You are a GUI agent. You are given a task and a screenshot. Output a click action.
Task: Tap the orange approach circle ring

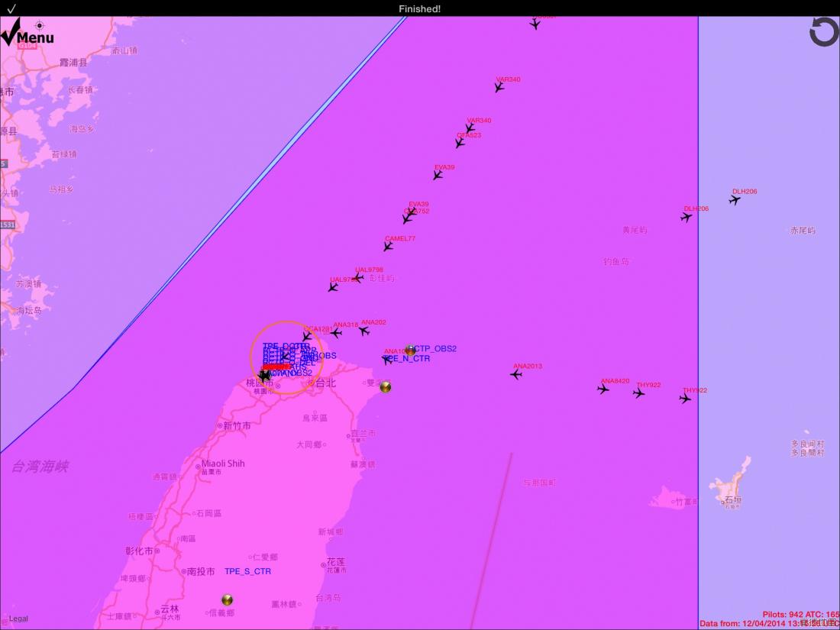pos(286,321)
